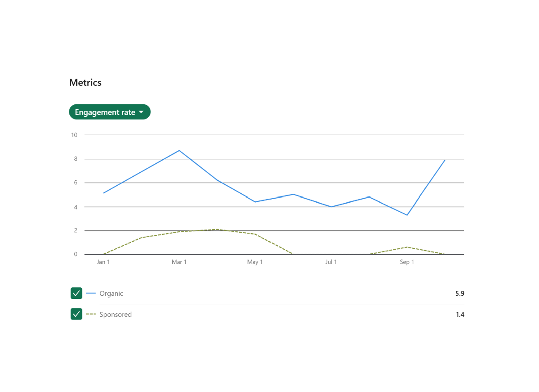
Task: Click the Metrics section heading
Action: click(85, 82)
